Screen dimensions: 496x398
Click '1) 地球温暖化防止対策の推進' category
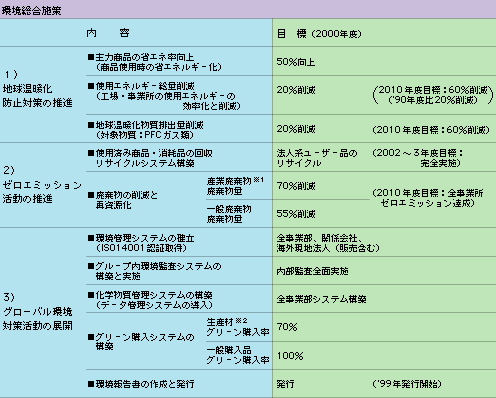[x=37, y=89]
